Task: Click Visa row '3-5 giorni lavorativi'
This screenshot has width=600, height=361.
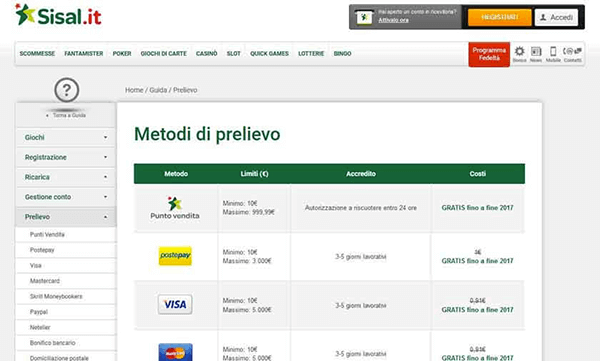Action: pos(361,305)
